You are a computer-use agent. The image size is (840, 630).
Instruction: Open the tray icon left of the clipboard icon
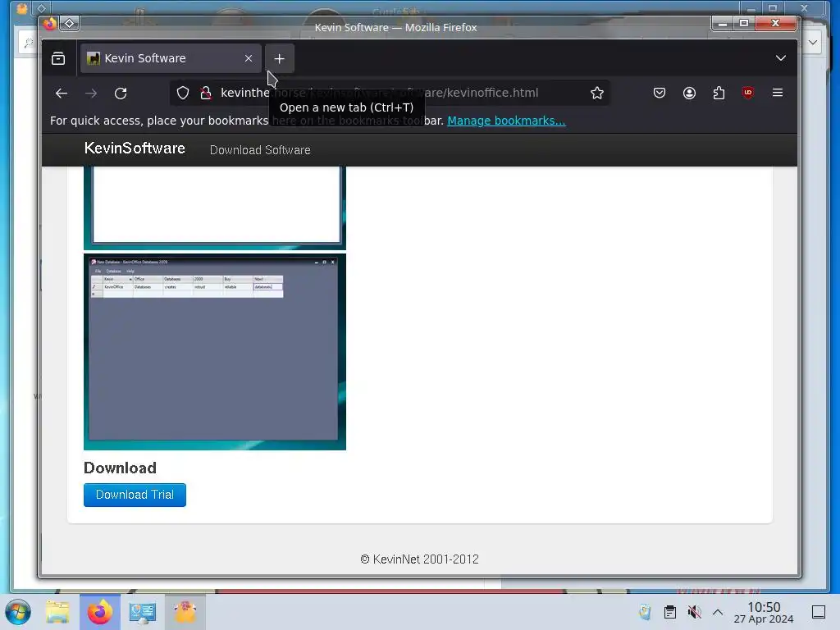tap(645, 612)
